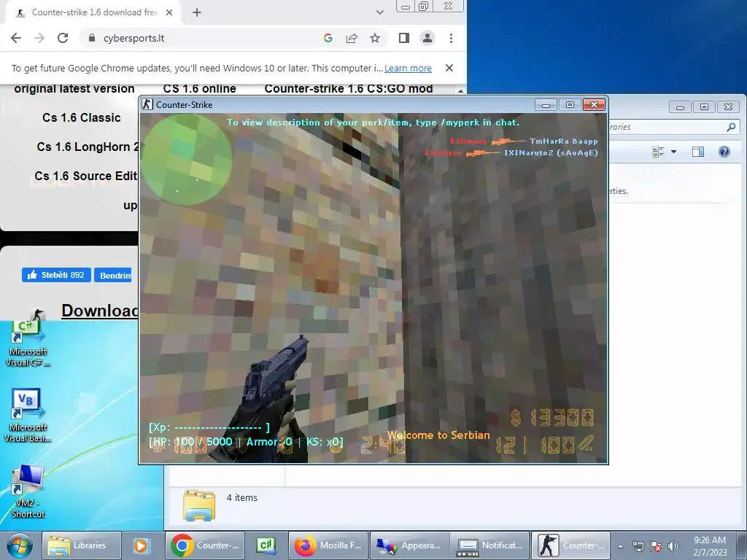Change view icon in Libraries window
747x560 pixels.
pos(659,152)
